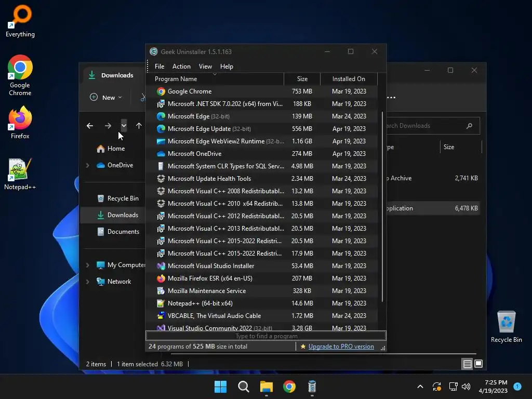This screenshot has width=532, height=399.
Task: Go back in File Explorer
Action: 89,126
